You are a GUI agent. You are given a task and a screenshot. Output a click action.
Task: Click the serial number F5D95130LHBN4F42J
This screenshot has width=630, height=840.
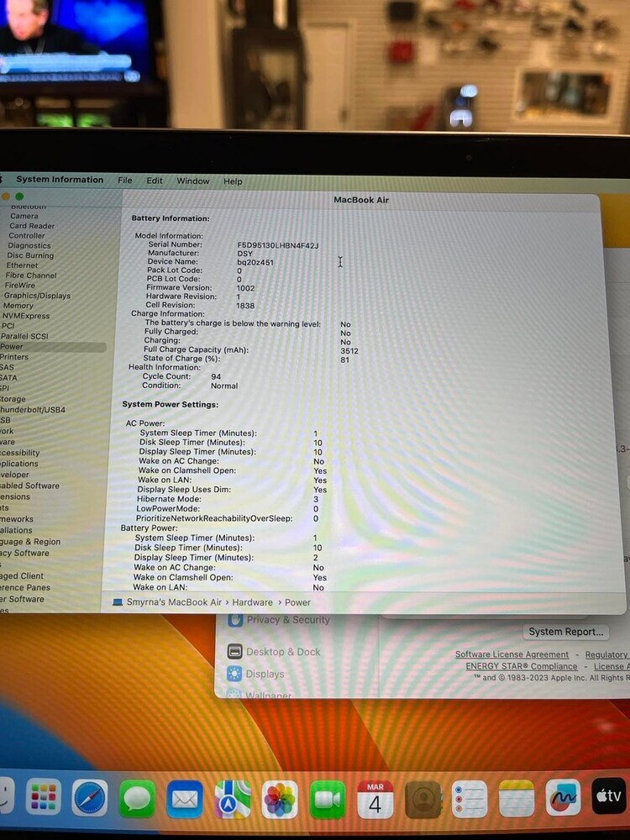point(277,245)
